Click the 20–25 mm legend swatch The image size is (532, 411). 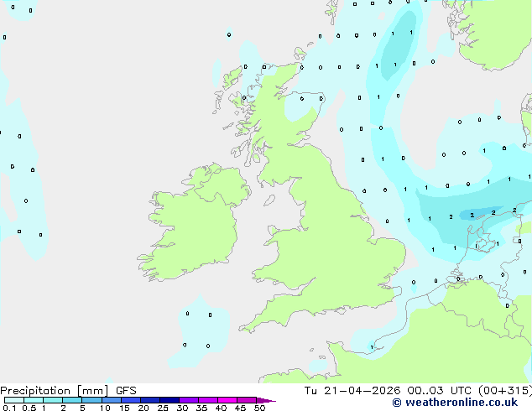[x=149, y=400]
